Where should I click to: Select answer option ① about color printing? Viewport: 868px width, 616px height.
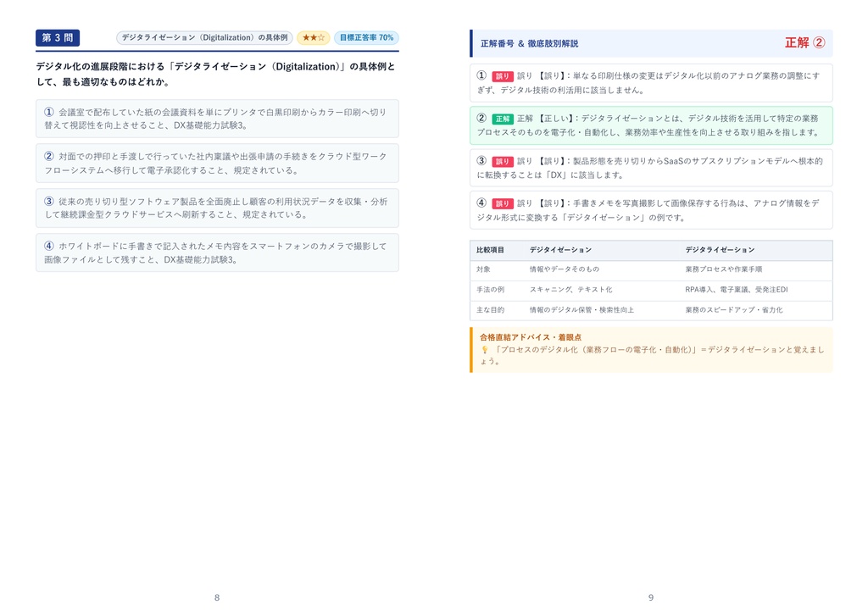(x=217, y=119)
